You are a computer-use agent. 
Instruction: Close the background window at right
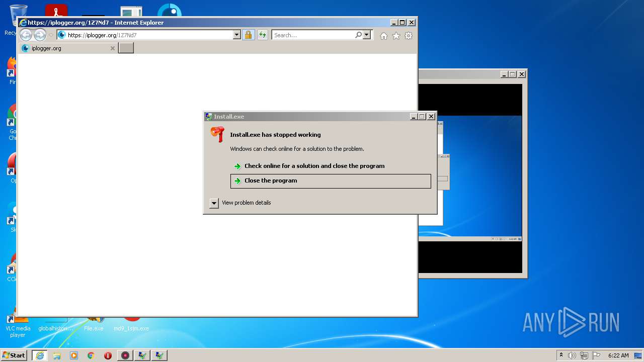point(522,74)
